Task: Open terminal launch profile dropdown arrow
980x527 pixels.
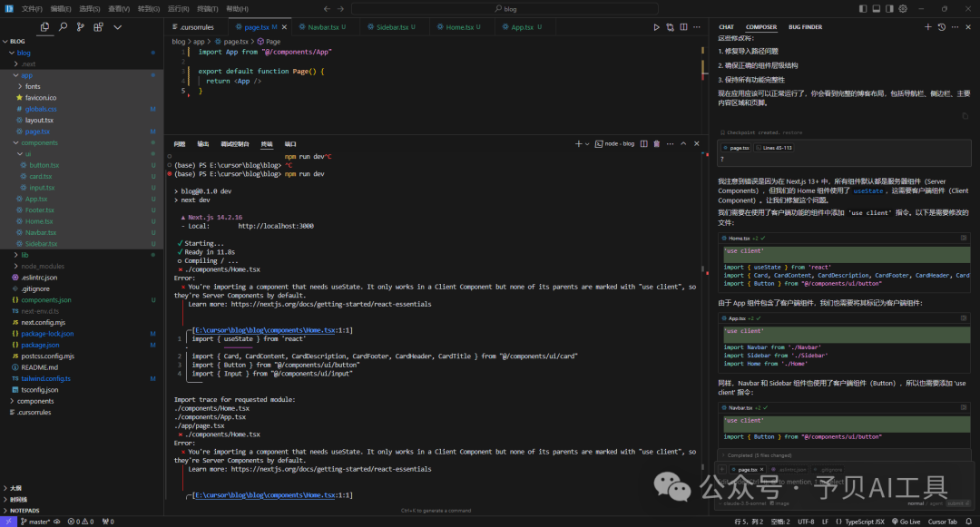Action: point(587,144)
